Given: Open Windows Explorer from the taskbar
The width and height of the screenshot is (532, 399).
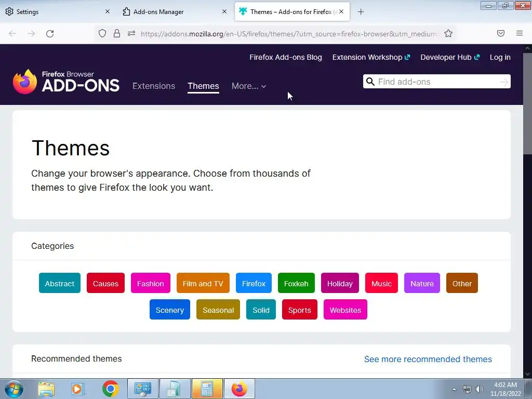Looking at the screenshot, I should (46, 389).
